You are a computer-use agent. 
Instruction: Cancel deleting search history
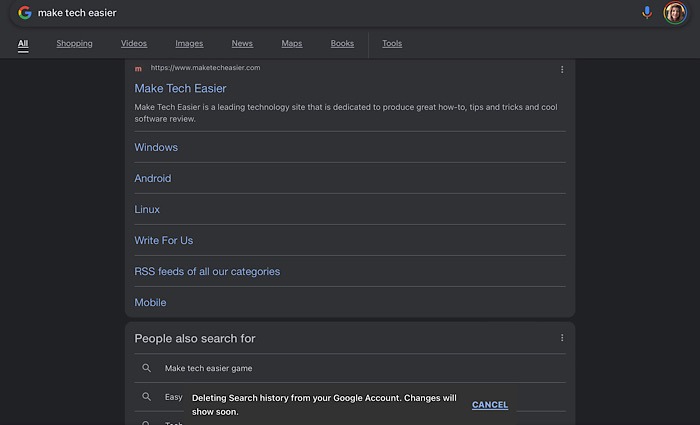click(490, 405)
